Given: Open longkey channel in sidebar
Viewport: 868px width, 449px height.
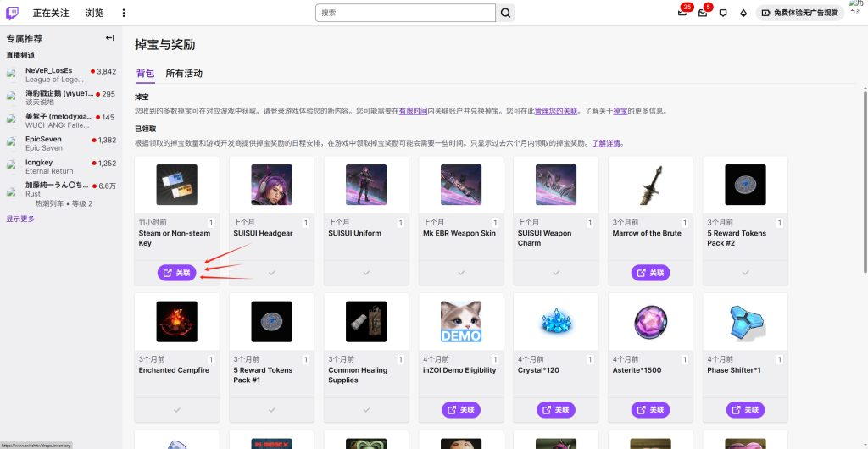Looking at the screenshot, I should pyautogui.click(x=61, y=166).
